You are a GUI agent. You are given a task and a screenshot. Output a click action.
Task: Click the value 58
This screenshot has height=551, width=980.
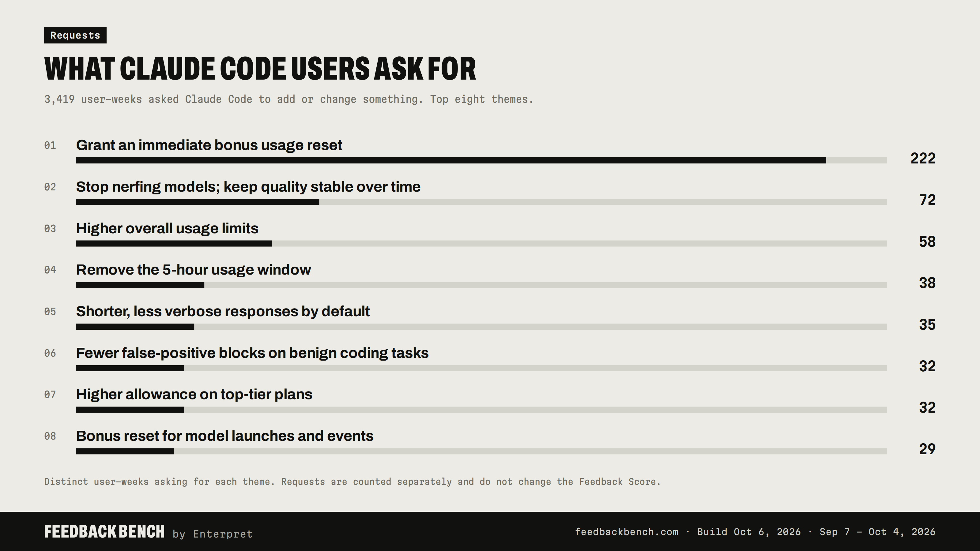pyautogui.click(x=927, y=242)
